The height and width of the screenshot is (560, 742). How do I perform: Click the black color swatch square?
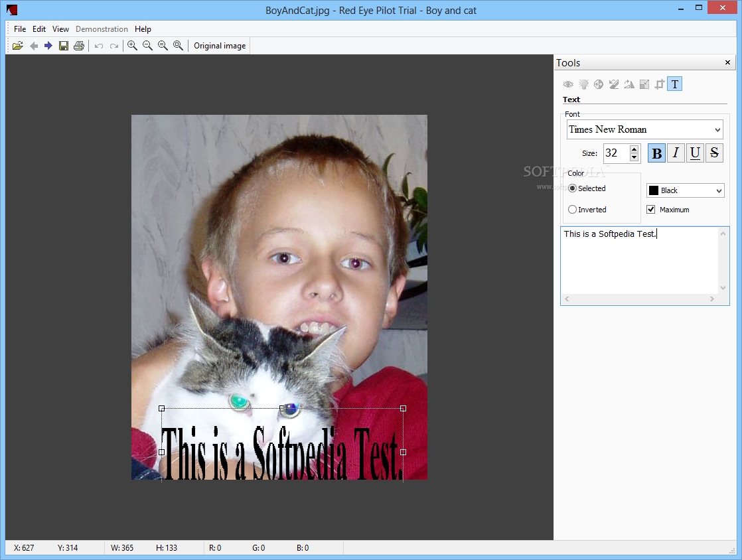(x=654, y=190)
